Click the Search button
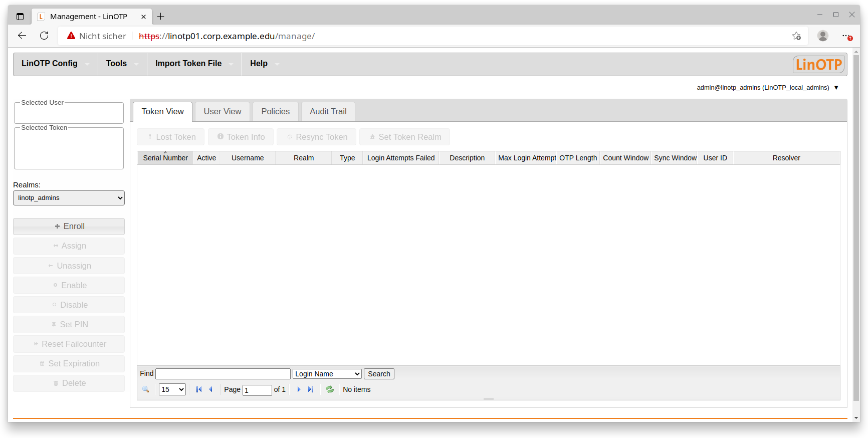This screenshot has height=438, width=868. (x=379, y=374)
